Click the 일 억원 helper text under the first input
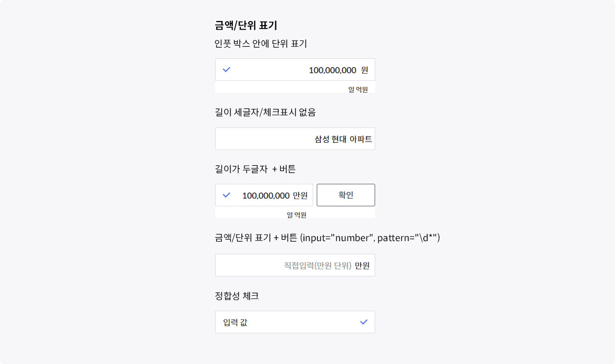The width and height of the screenshot is (615, 364). pos(358,90)
